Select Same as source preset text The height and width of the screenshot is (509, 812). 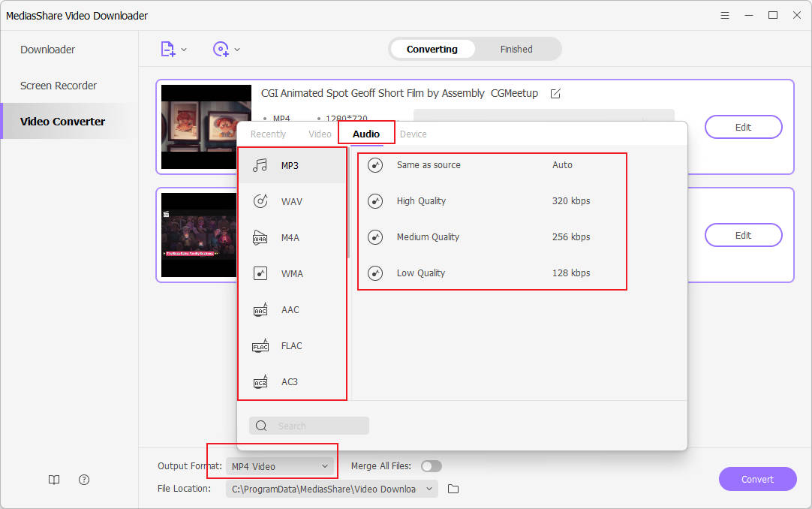point(429,165)
